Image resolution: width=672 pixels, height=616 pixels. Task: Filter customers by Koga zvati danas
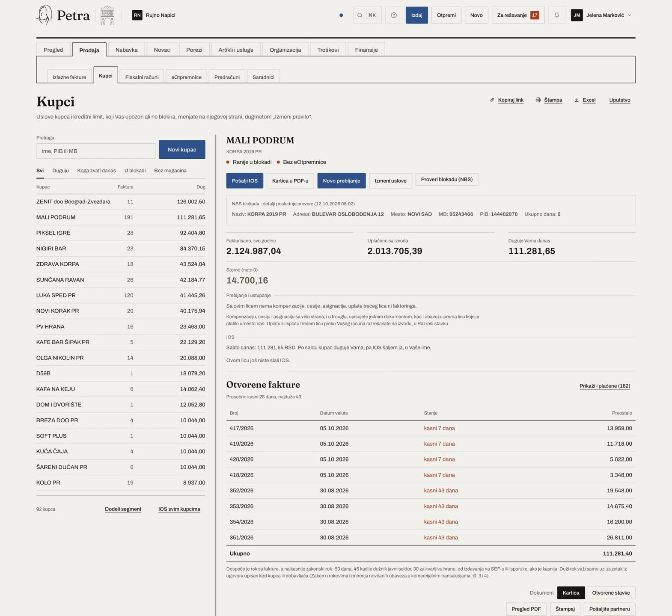pyautogui.click(x=96, y=171)
